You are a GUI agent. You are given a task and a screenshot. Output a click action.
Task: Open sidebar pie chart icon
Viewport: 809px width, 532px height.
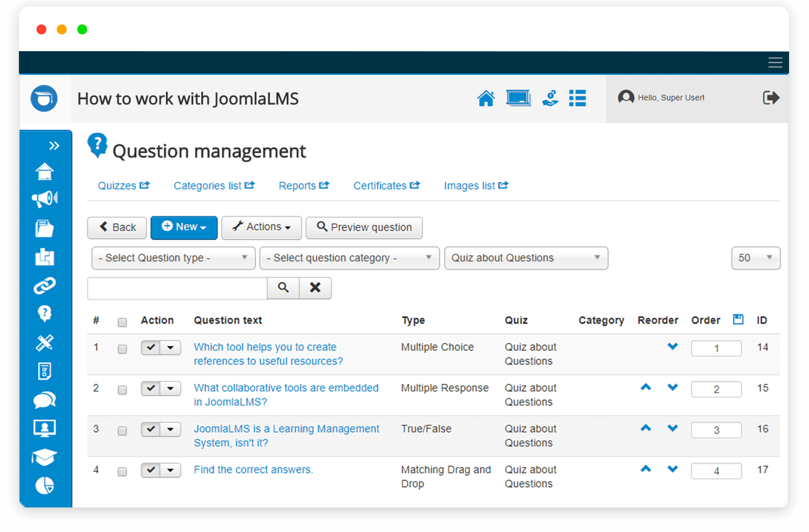pyautogui.click(x=45, y=485)
